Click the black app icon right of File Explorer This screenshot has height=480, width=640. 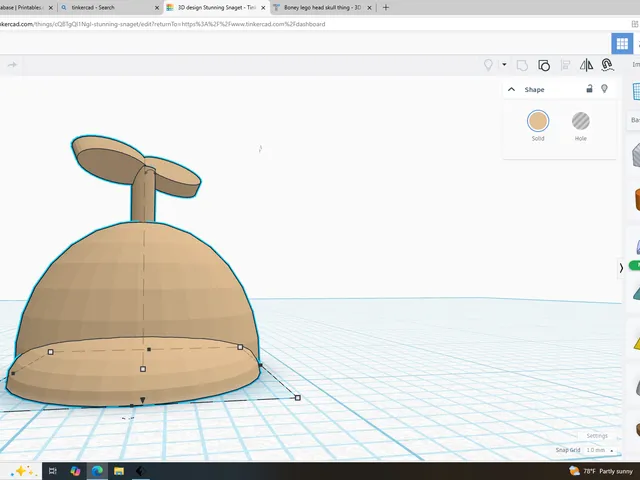[140, 471]
